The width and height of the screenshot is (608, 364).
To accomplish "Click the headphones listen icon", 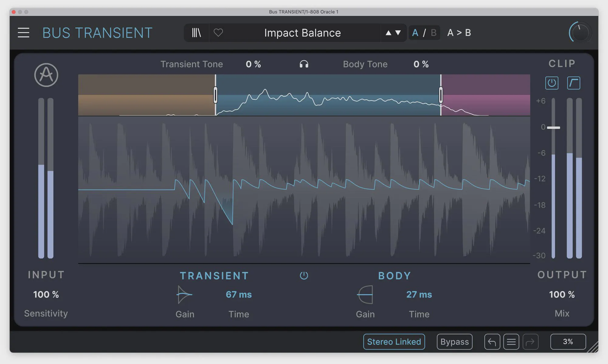I will (304, 64).
